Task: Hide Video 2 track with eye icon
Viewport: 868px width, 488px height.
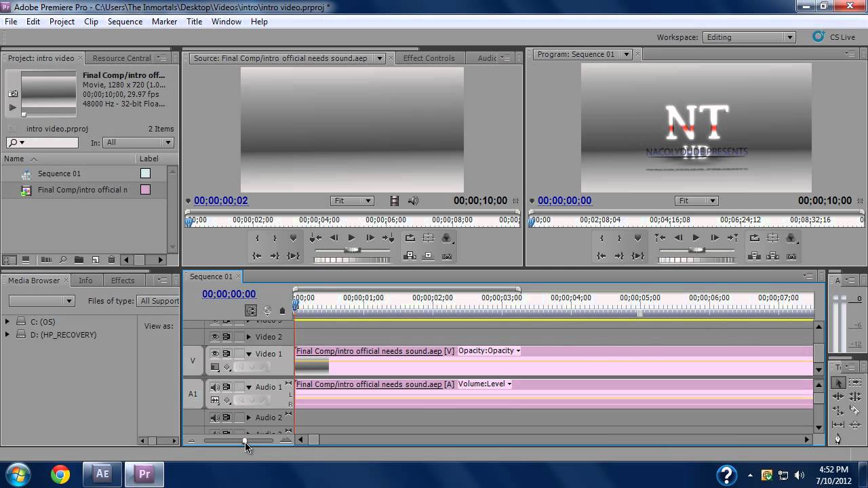Action: (x=215, y=336)
